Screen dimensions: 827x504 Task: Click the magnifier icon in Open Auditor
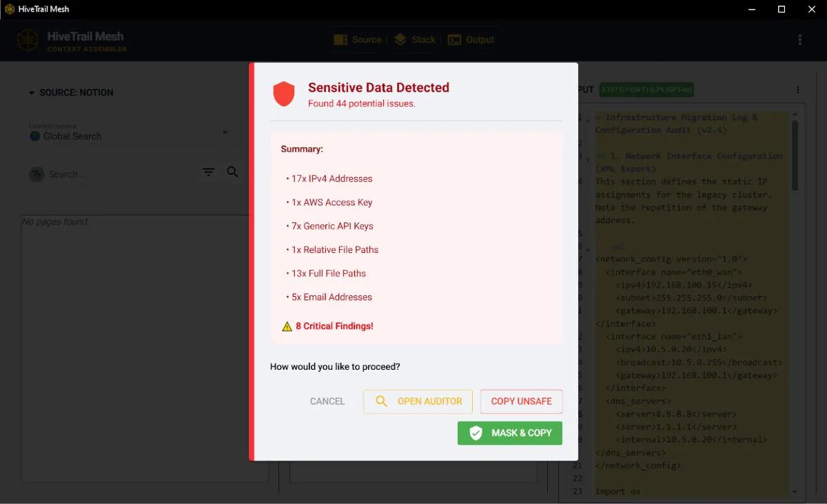pos(381,401)
